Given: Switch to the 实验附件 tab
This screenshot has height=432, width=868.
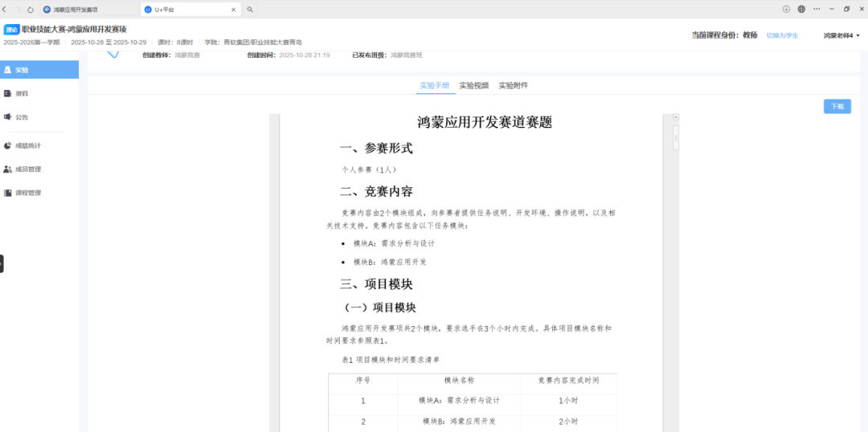Looking at the screenshot, I should coord(513,85).
